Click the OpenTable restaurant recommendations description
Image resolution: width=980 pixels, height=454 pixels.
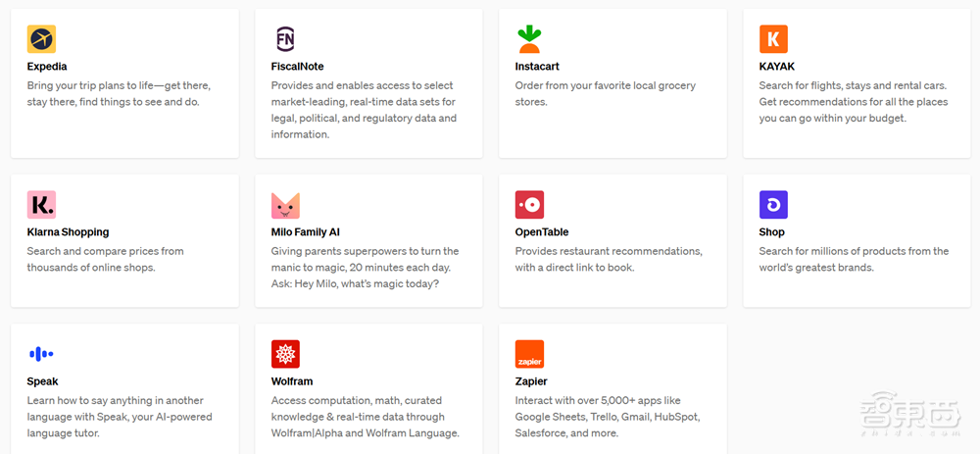(x=608, y=259)
